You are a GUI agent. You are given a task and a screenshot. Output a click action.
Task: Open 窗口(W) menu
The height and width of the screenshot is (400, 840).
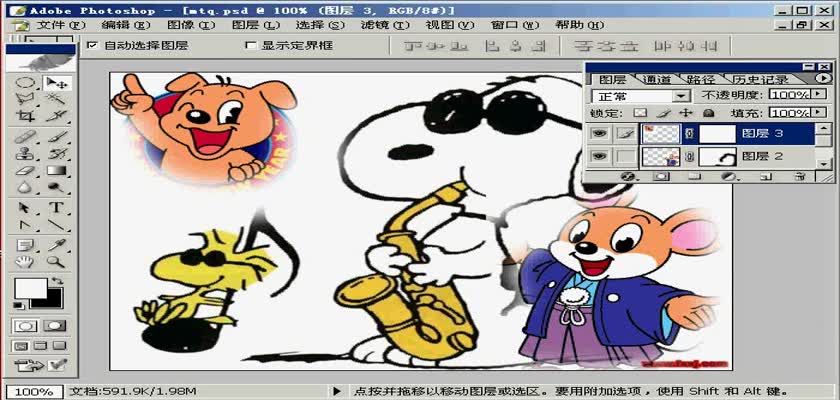(x=515, y=25)
